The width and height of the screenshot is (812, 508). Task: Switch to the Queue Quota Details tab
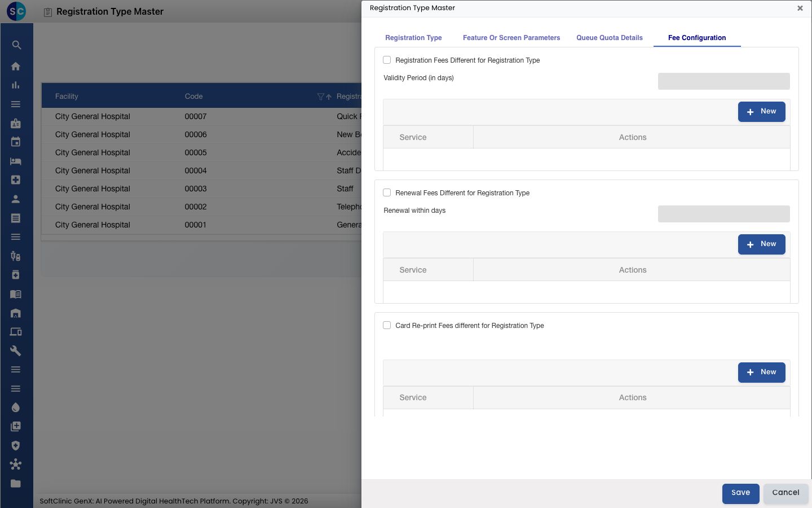point(610,38)
